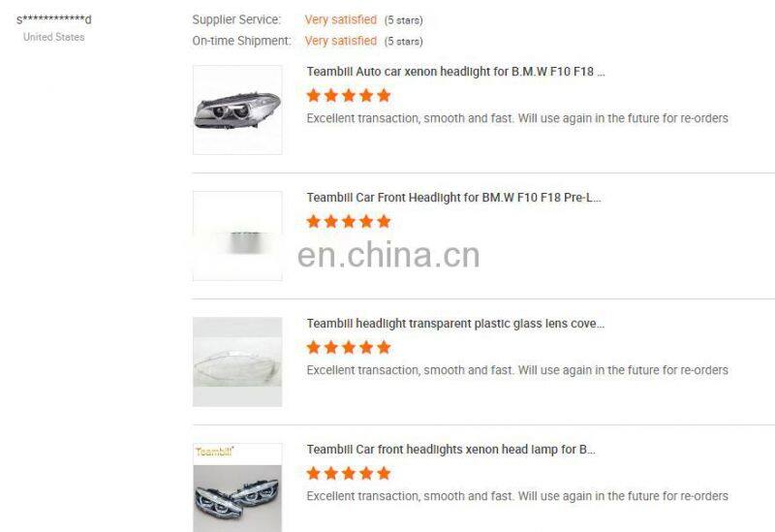Click the first review comment 'Excellent transaction'
Image resolution: width=775 pixels, height=532 pixels.
517,118
